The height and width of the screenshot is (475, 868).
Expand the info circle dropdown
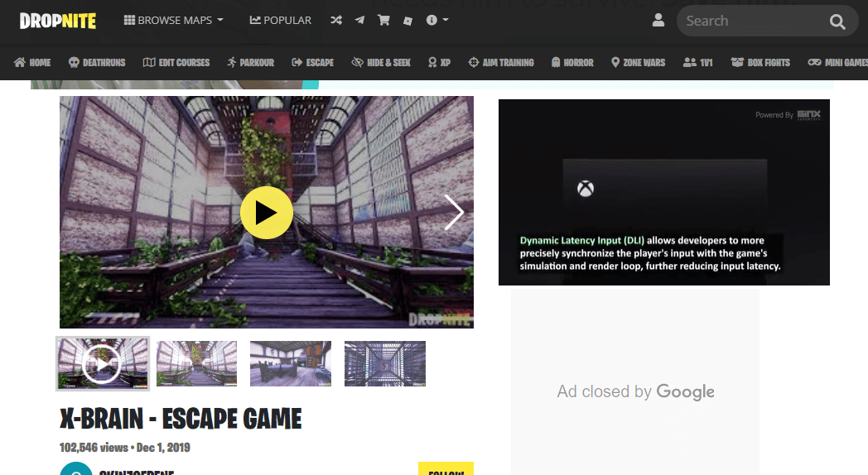pos(436,21)
